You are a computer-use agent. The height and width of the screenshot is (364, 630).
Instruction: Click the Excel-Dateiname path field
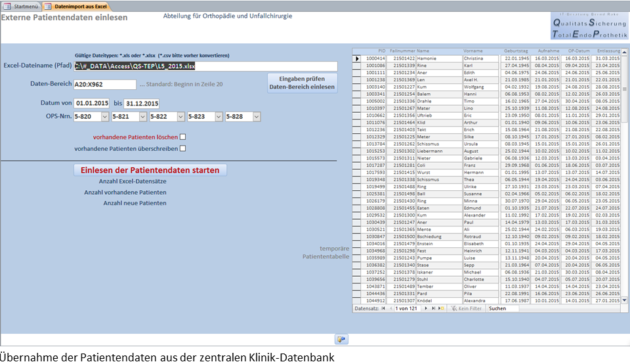coord(205,66)
